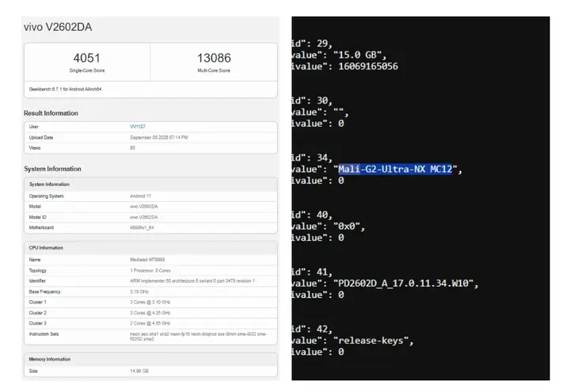This screenshot has width=570, height=392.
Task: Click the Model ID label
Action: point(38,217)
